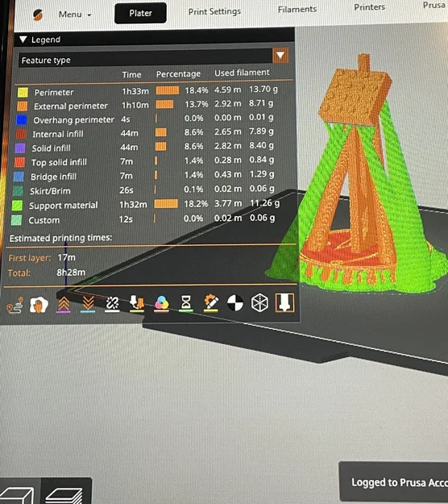Click the 18.2% Support material percentage
448x504 pixels.
(x=196, y=204)
